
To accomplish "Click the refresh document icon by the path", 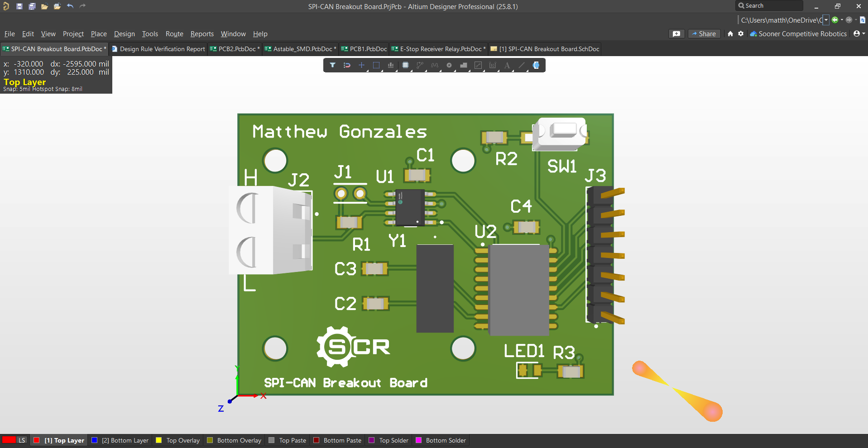I will tap(863, 20).
